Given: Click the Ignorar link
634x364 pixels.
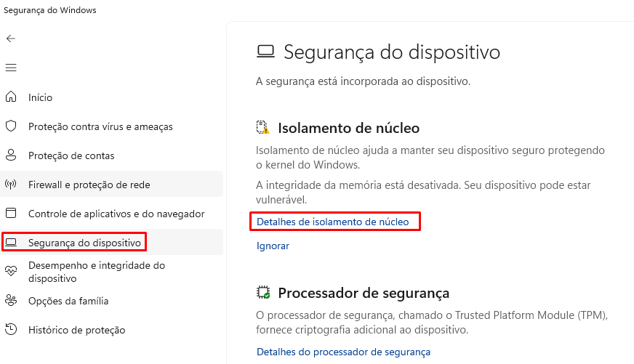Looking at the screenshot, I should pos(273,246).
